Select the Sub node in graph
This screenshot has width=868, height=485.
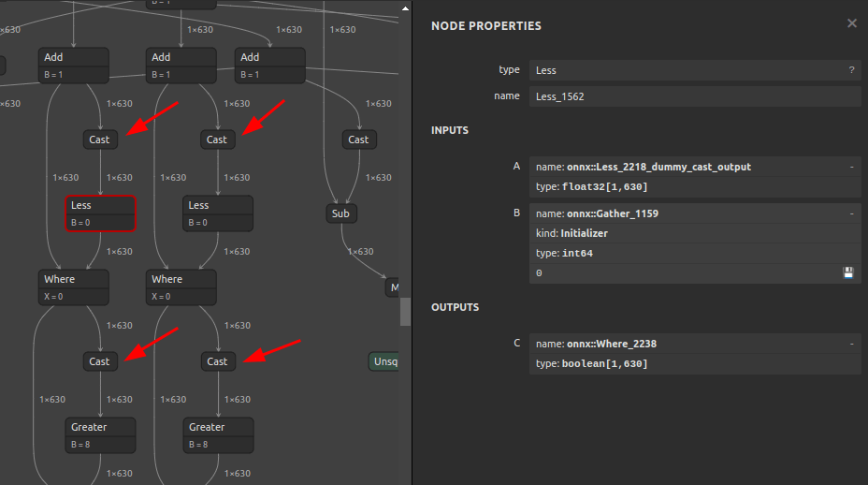[x=341, y=213]
